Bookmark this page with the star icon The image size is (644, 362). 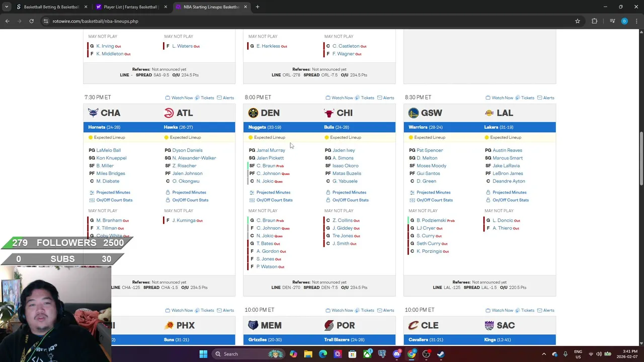(578, 21)
